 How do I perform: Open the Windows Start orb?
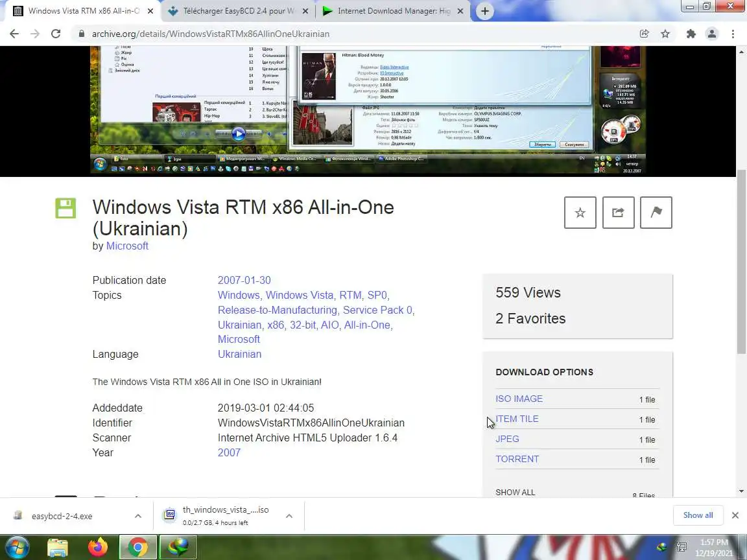pos(17,547)
